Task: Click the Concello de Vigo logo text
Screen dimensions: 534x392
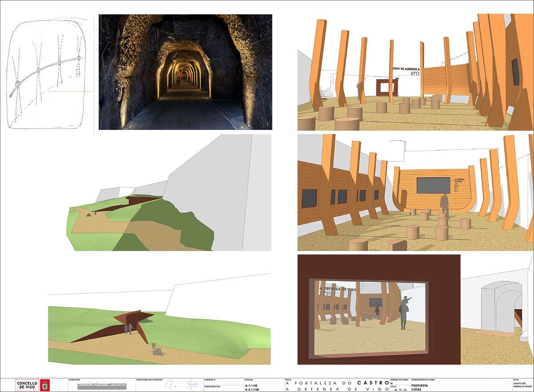Action: [27, 385]
